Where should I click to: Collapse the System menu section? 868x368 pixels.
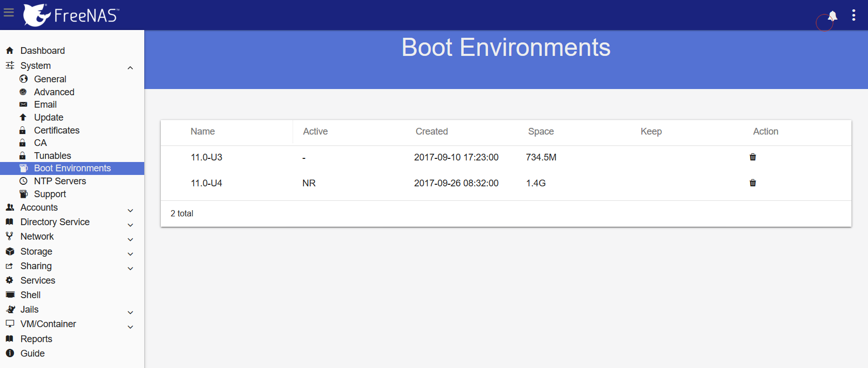coord(130,68)
